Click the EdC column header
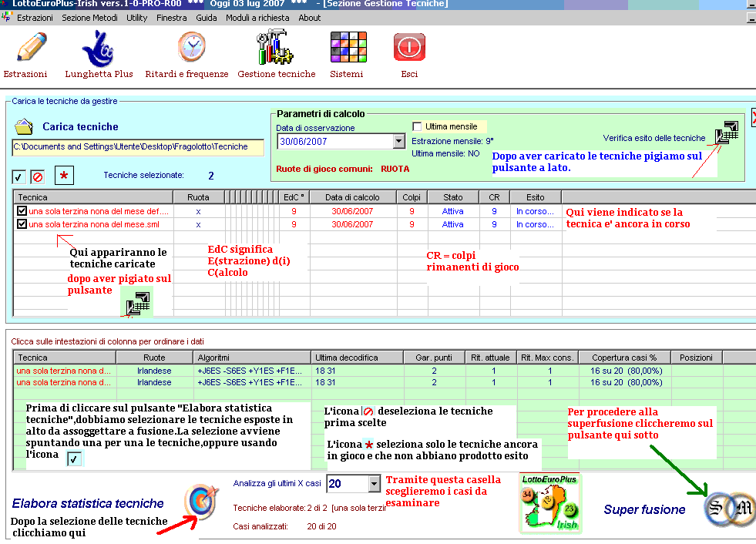Viewport: 756px width, 544px height. pyautogui.click(x=294, y=197)
